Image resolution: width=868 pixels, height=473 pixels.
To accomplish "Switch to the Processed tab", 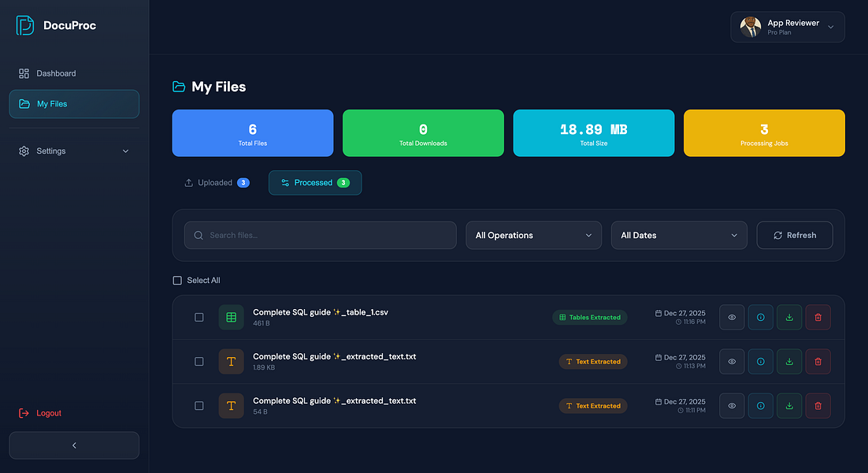I will pyautogui.click(x=315, y=183).
